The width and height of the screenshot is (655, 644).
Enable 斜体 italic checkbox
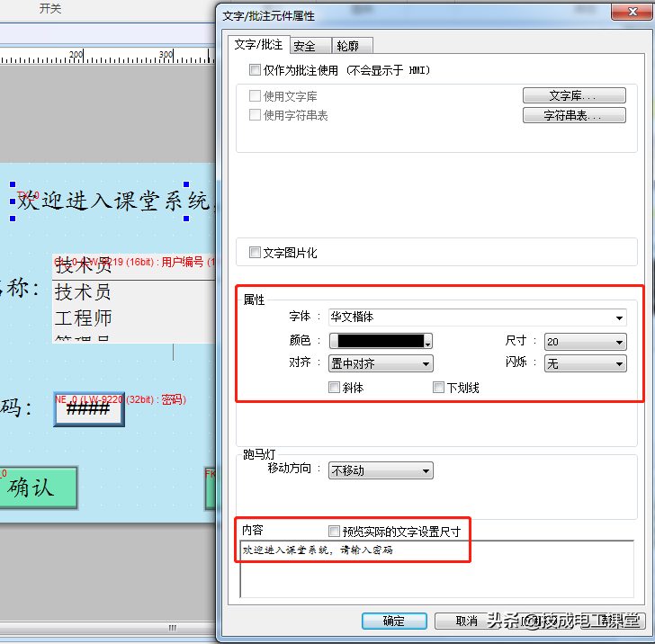pos(335,388)
